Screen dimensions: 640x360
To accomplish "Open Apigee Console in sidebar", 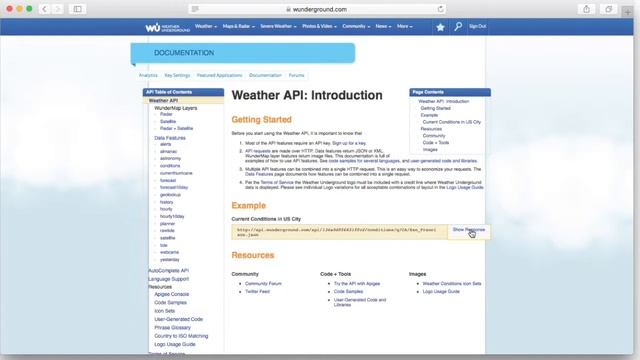I will (x=171, y=294).
